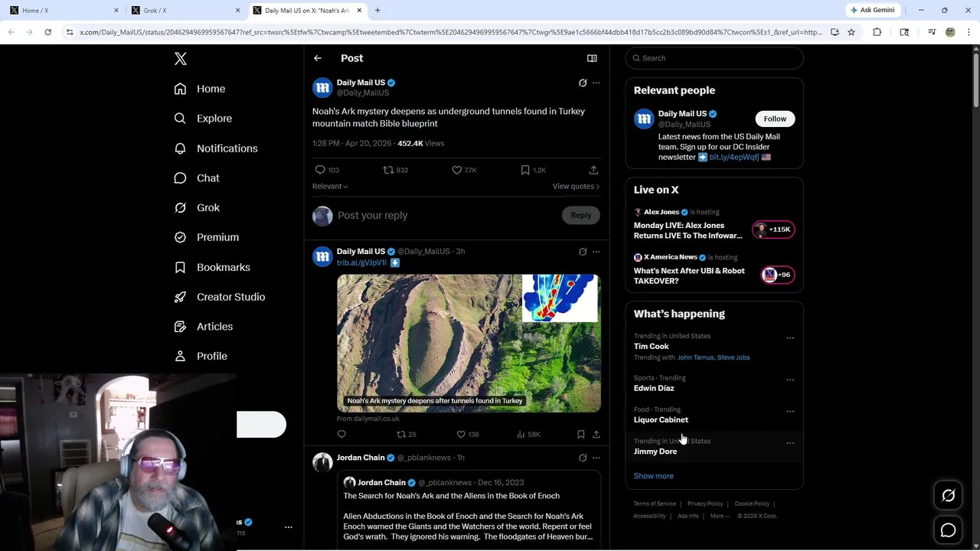Open Edwin Díaz trending topic
Screen dimensions: 980x551
tap(654, 388)
